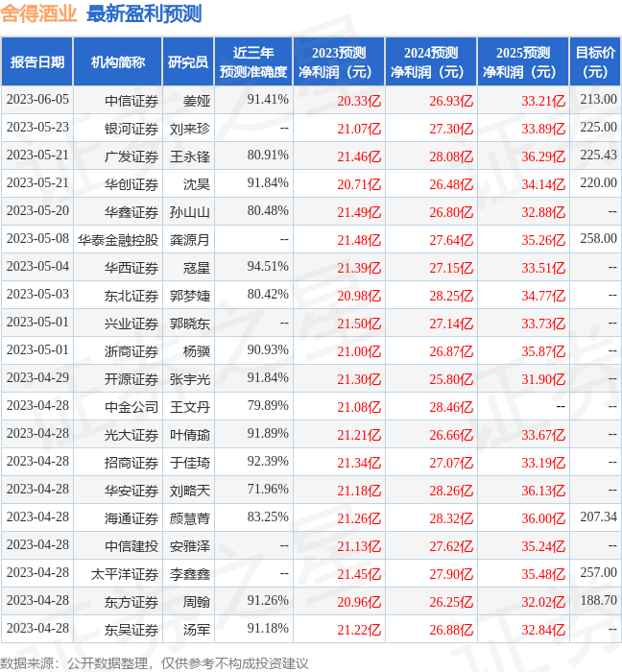
Task: Click institution name 华安证券
Action: click(132, 492)
